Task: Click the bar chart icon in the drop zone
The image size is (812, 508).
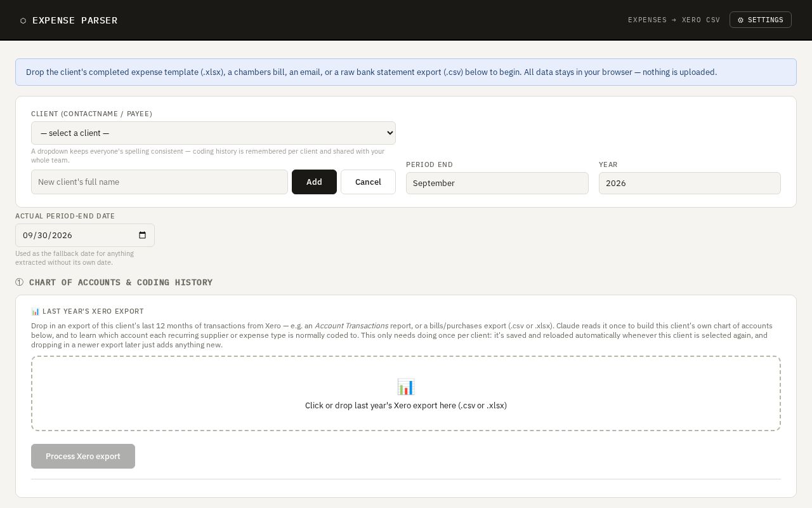Action: [406, 387]
